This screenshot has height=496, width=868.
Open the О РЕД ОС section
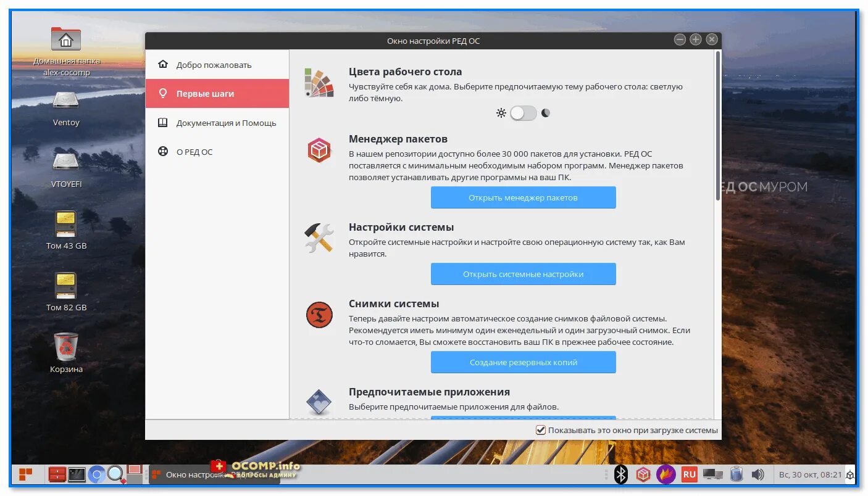217,152
